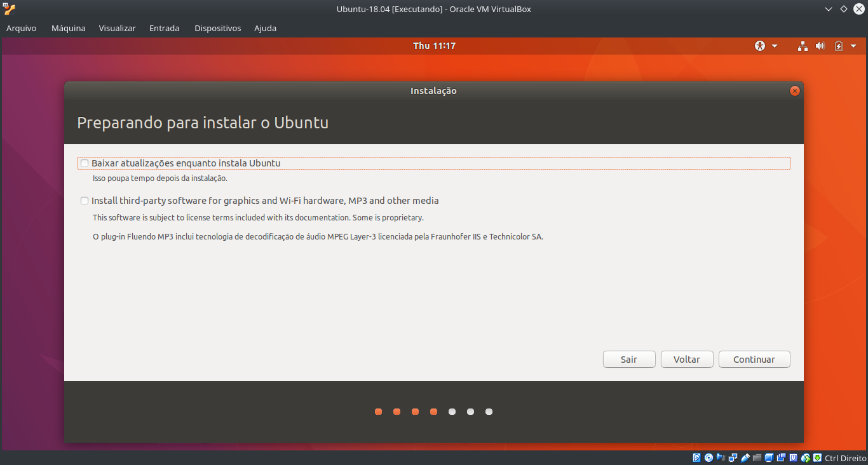Screen dimensions: 868x465
Task: Check 'Install third-party software' option
Action: point(85,201)
